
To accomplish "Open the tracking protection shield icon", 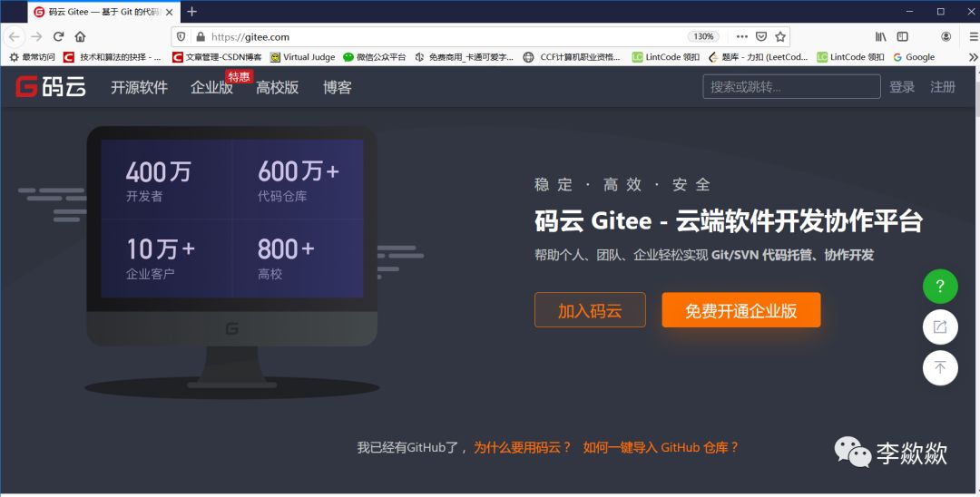I will (x=181, y=37).
